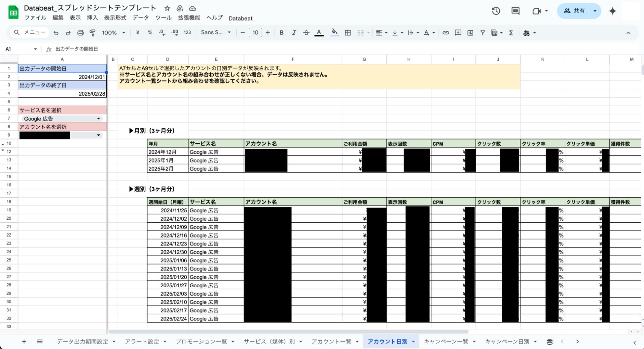Click the Gemini sparkle icon
Viewport: 644px width, 349px height.
pos(612,11)
